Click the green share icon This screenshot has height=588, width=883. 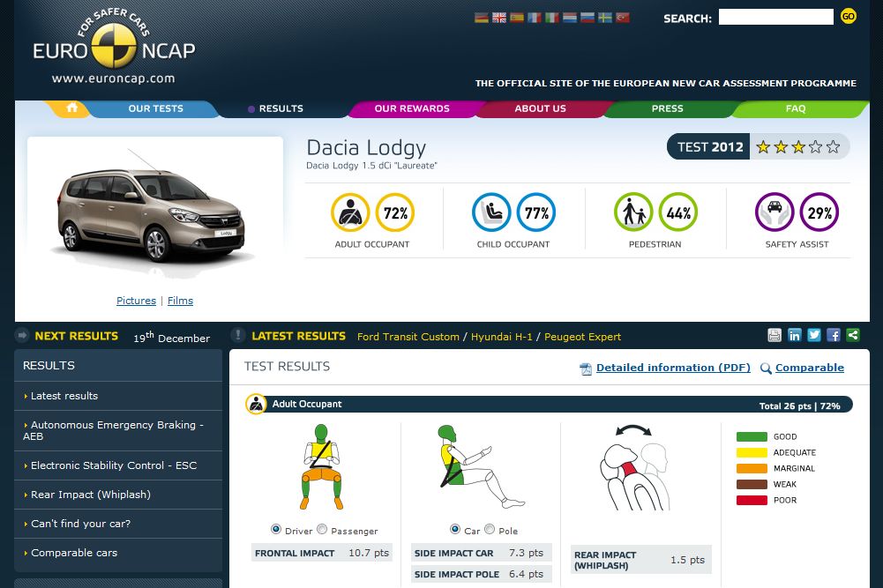853,335
